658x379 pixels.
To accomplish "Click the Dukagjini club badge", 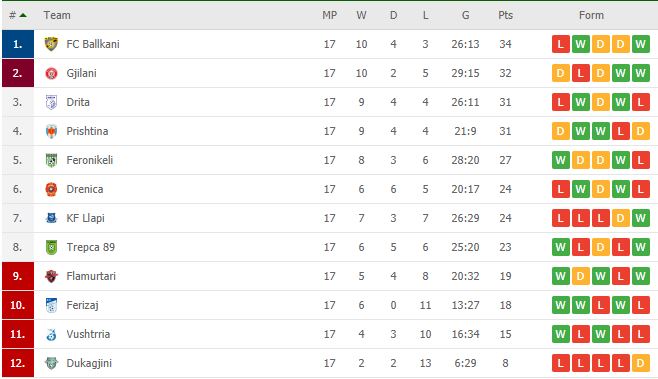I will (51, 363).
